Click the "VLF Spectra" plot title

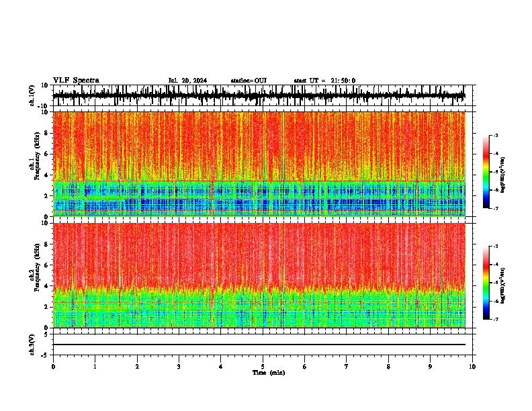[x=76, y=81]
